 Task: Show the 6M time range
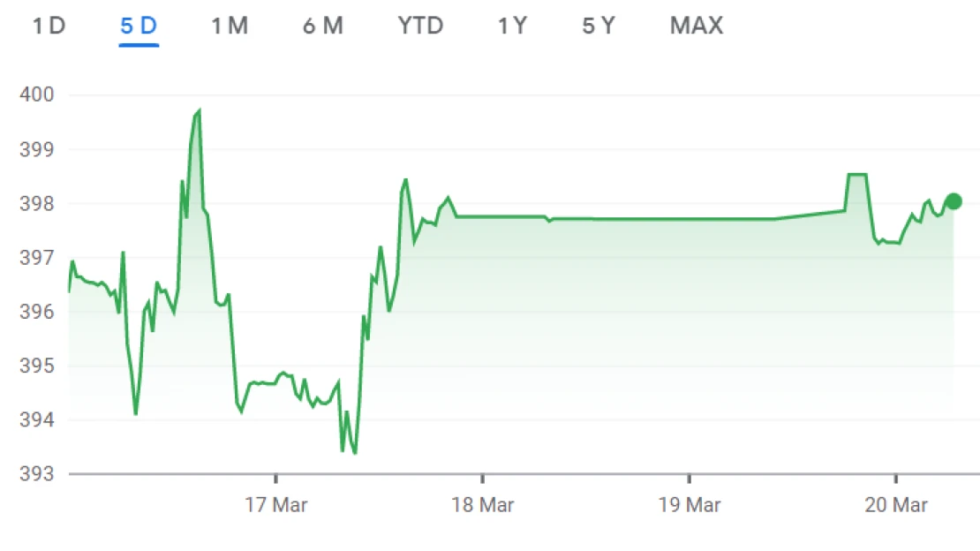coord(323,26)
